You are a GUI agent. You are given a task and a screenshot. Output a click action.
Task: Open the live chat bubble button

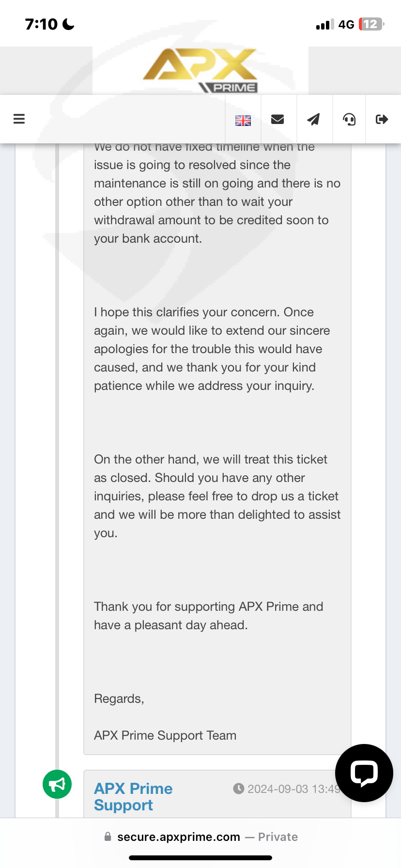[x=364, y=773]
